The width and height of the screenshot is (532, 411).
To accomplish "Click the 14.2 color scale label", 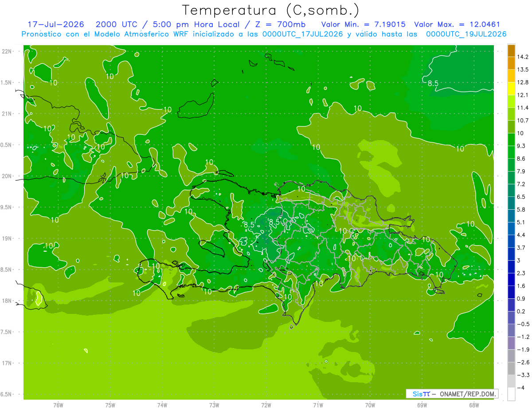I will tap(523, 57).
